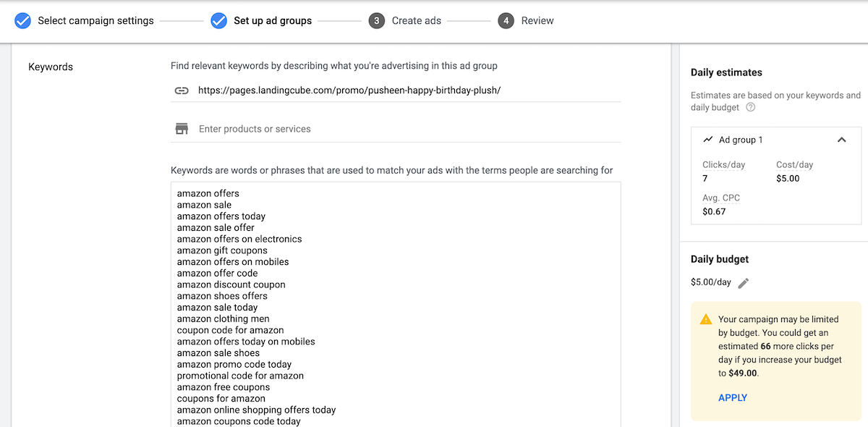Image resolution: width=868 pixels, height=427 pixels.
Task: Click the storefront icon beside products field
Action: coord(182,129)
